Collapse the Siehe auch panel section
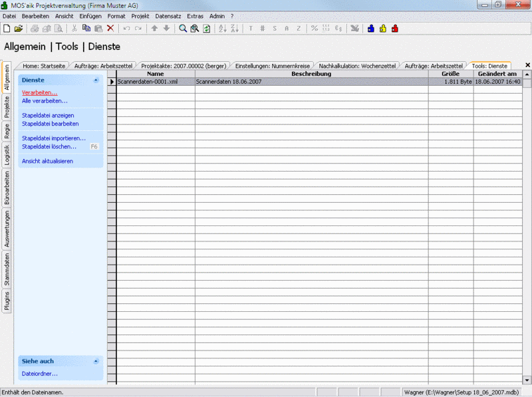Screen dimensions: 532x397 tap(96, 361)
